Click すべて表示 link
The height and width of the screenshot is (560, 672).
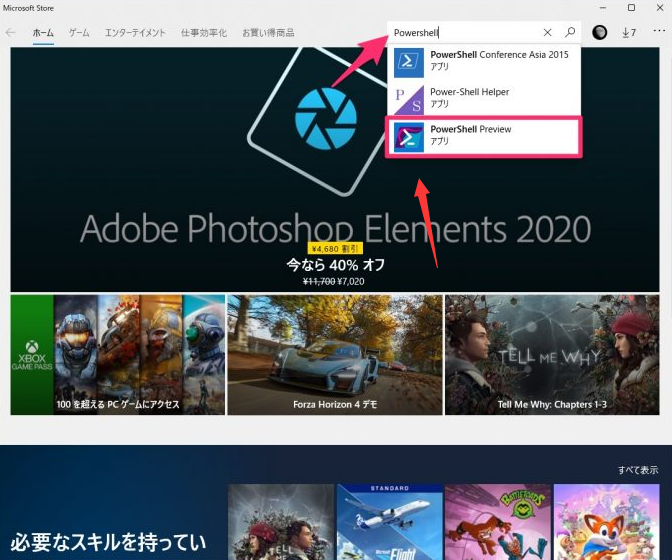pyautogui.click(x=638, y=470)
